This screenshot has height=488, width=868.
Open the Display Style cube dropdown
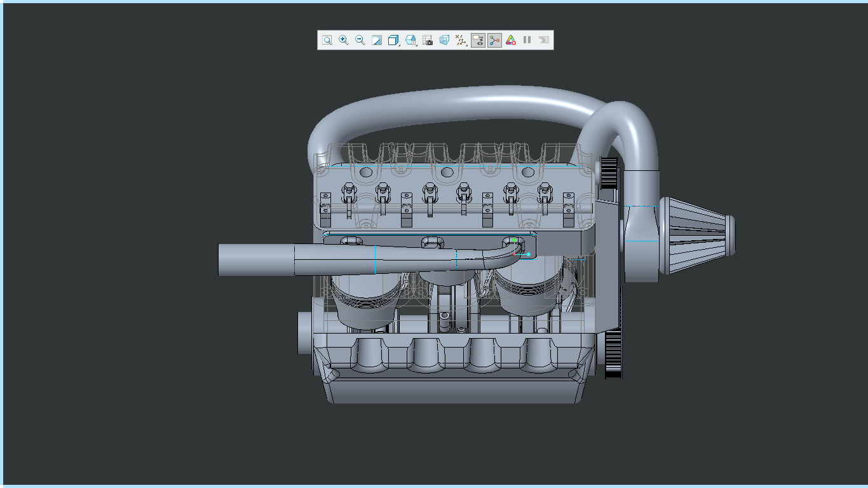pos(393,40)
